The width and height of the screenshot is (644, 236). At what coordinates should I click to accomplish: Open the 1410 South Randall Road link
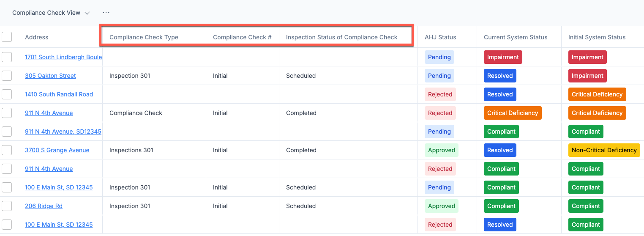[59, 94]
